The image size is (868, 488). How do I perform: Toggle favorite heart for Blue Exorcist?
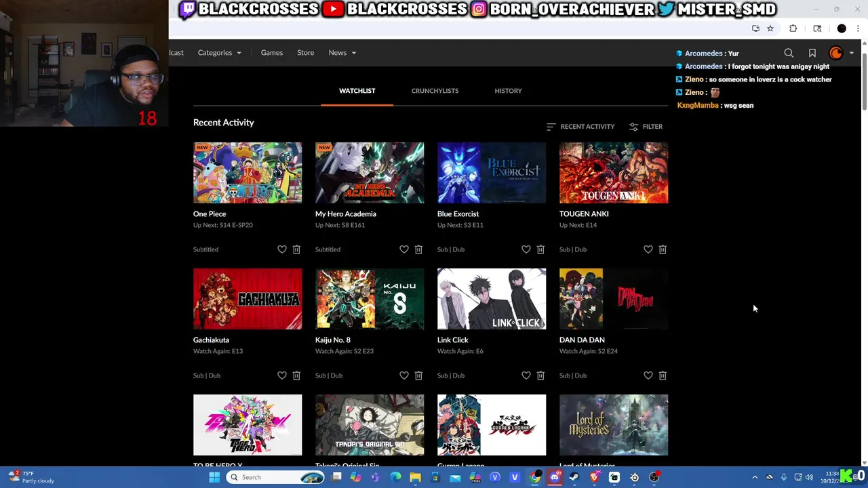coord(526,249)
